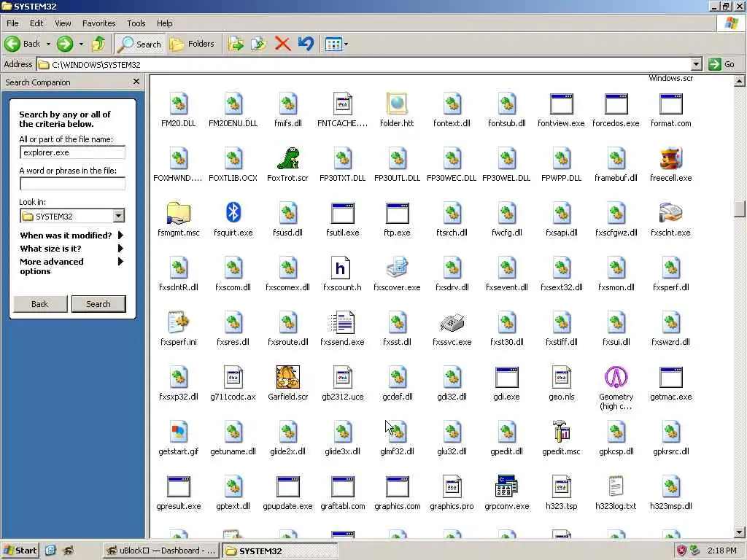The height and width of the screenshot is (560, 747).
Task: Select the freecell.exe card game icon
Action: click(671, 158)
